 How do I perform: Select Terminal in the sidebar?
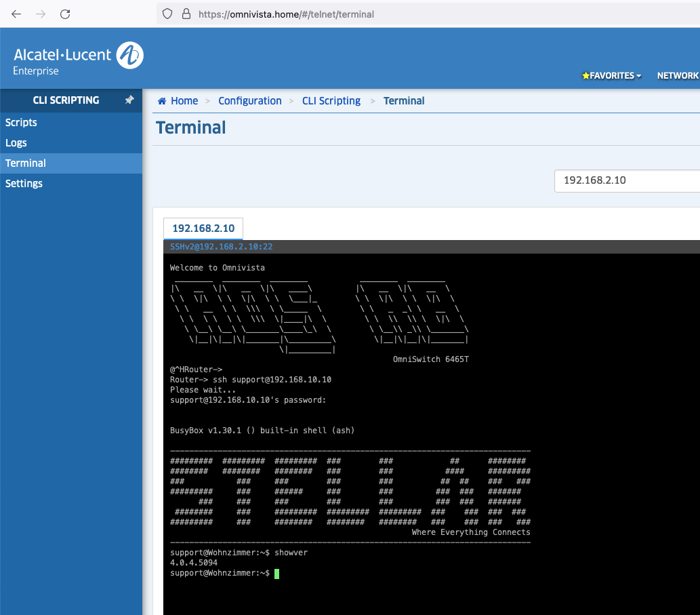(x=26, y=163)
